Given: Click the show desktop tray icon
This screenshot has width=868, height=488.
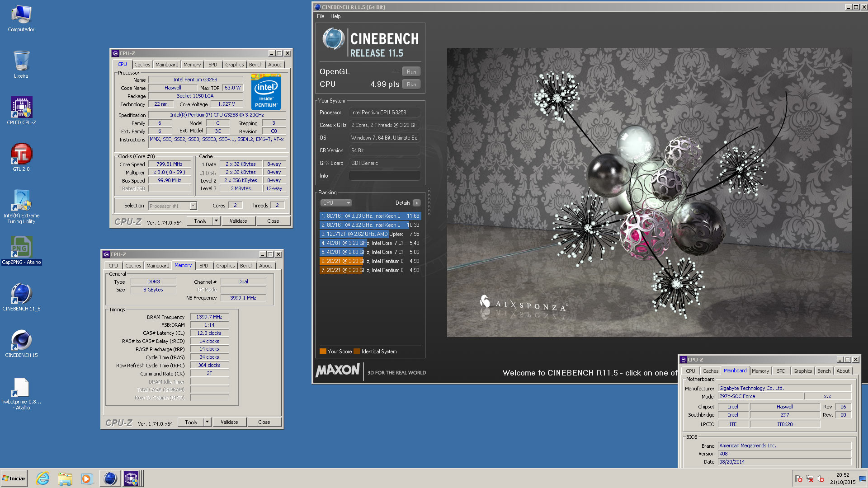Looking at the screenshot, I should click(x=862, y=479).
